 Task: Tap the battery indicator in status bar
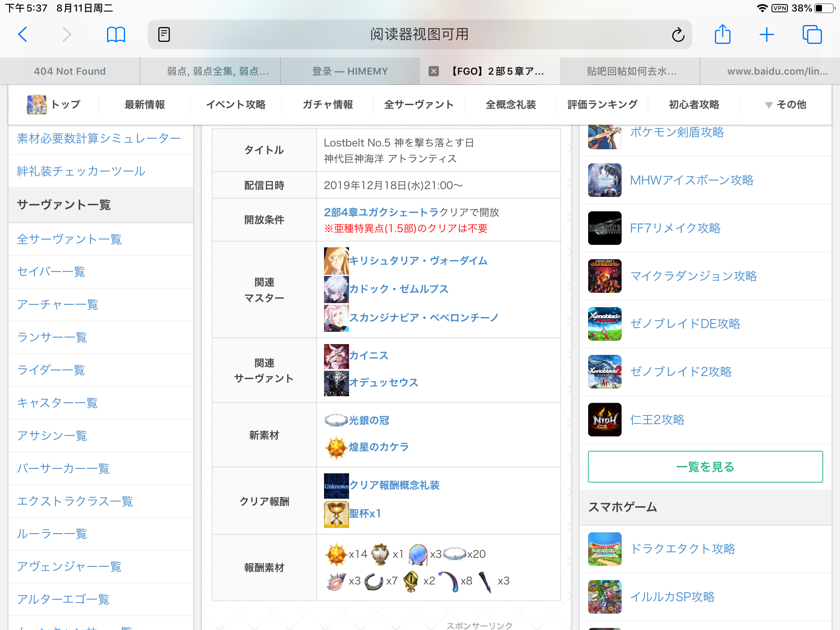(x=824, y=8)
